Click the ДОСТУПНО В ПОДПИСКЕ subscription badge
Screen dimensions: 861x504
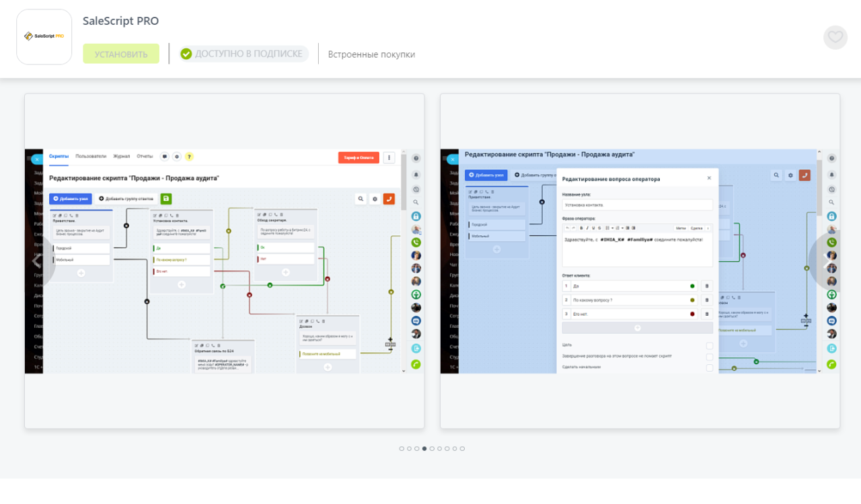click(x=244, y=54)
